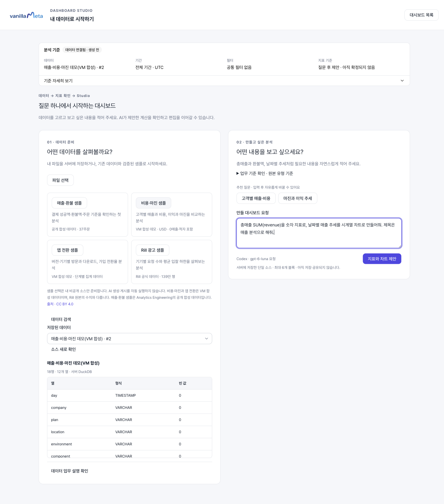The height and width of the screenshot is (504, 444).
Task: Choose the Rill 광고 샘플 option
Action: tap(152, 250)
